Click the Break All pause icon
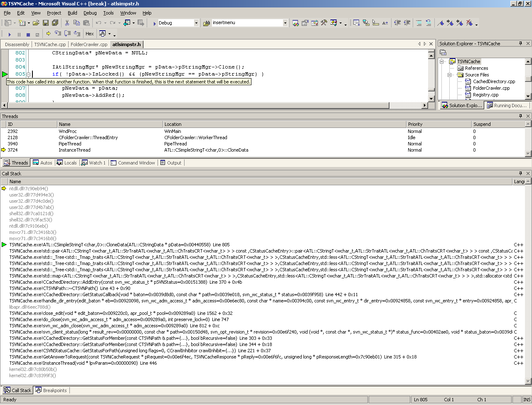Screen dimensions: 532x405 click(19, 34)
